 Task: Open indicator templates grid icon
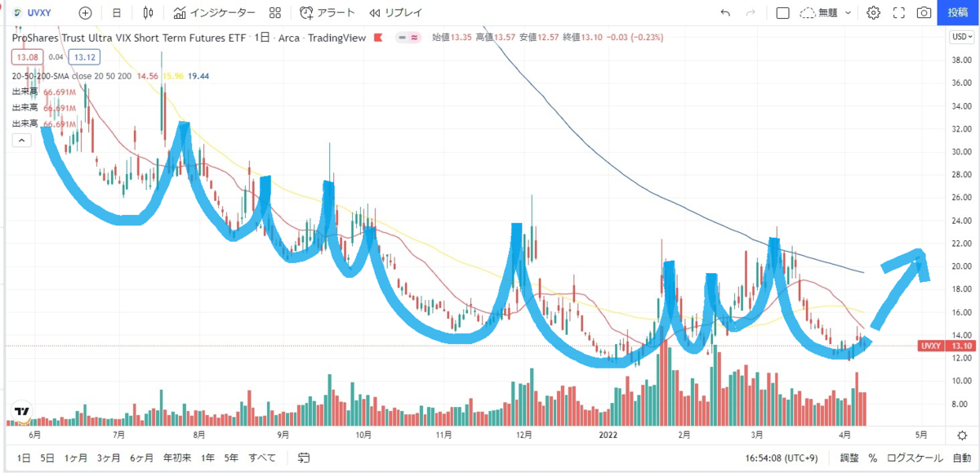tap(275, 13)
